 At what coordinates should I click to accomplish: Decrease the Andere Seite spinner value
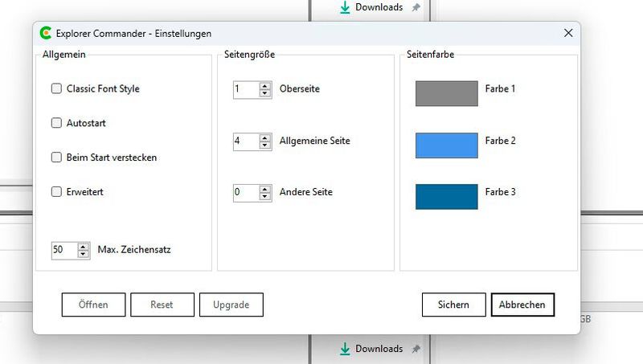tap(265, 196)
